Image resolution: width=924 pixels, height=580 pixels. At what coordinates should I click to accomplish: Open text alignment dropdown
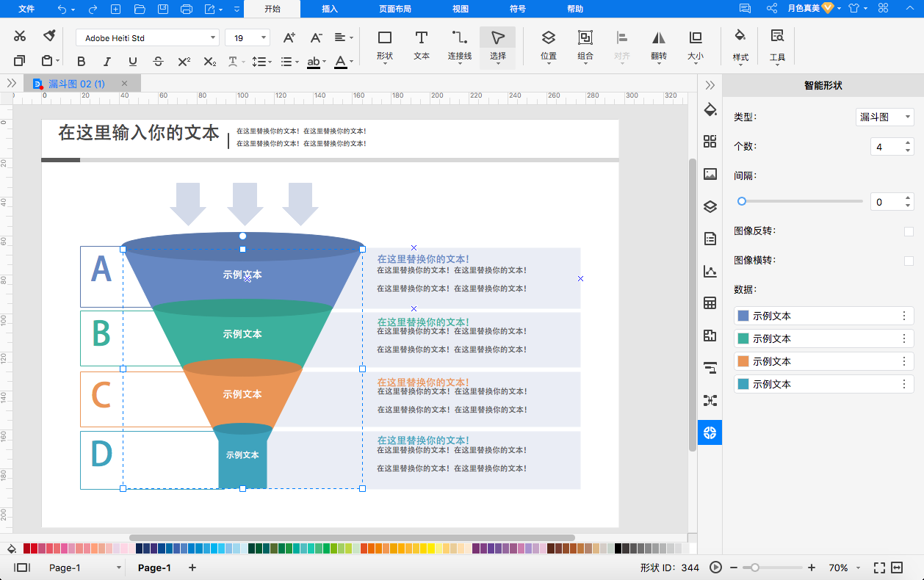[x=344, y=37]
